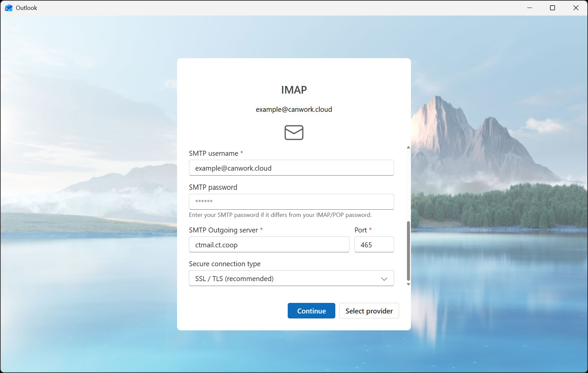The height and width of the screenshot is (373, 588).
Task: Click the Secure connection type label
Action: (x=225, y=264)
